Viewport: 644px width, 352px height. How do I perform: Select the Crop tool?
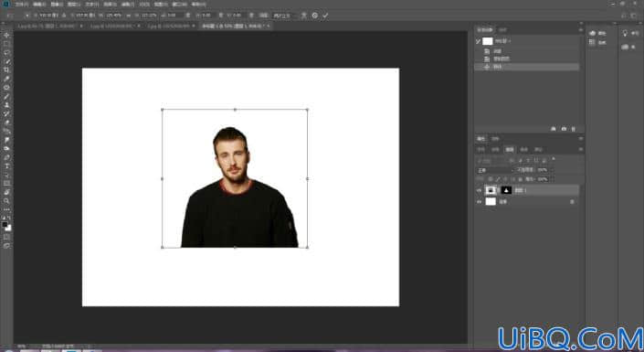[x=6, y=69]
